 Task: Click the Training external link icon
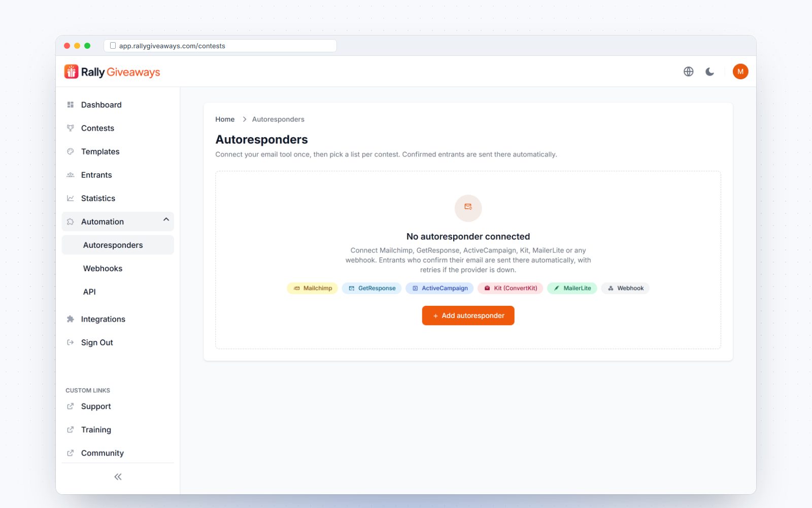point(71,430)
